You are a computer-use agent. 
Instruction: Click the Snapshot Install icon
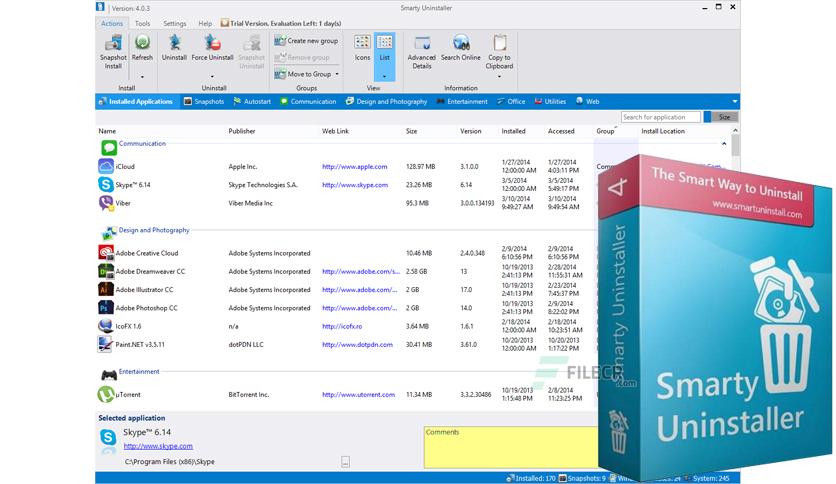pos(113,43)
